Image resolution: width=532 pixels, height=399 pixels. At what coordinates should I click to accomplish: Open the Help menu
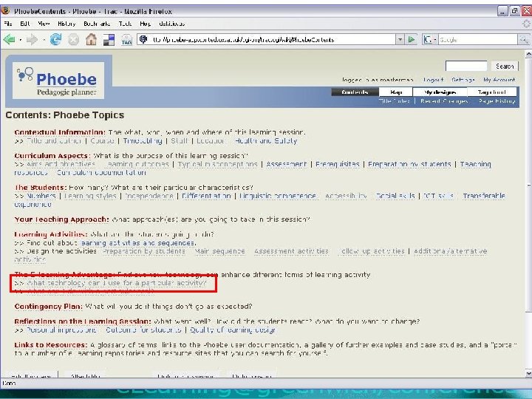point(146,24)
